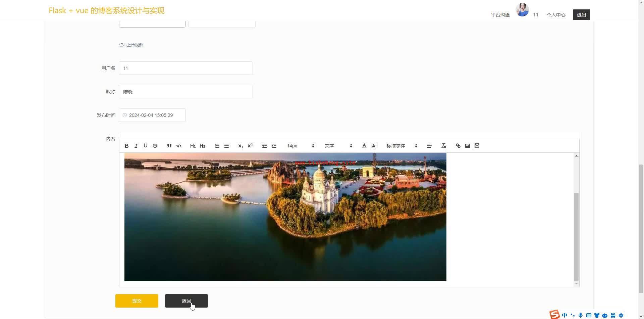Create an ordered numbered list
The image size is (644, 319).
(x=217, y=146)
